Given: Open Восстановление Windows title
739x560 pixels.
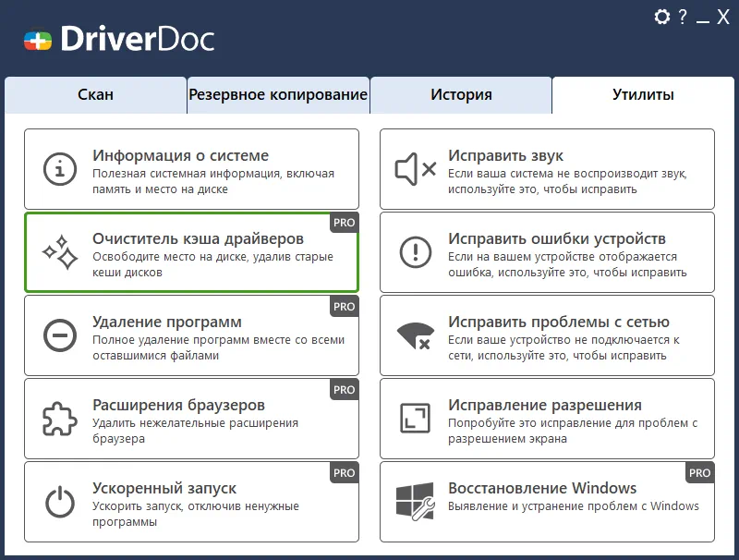Looking at the screenshot, I should pyautogui.click(x=542, y=488).
